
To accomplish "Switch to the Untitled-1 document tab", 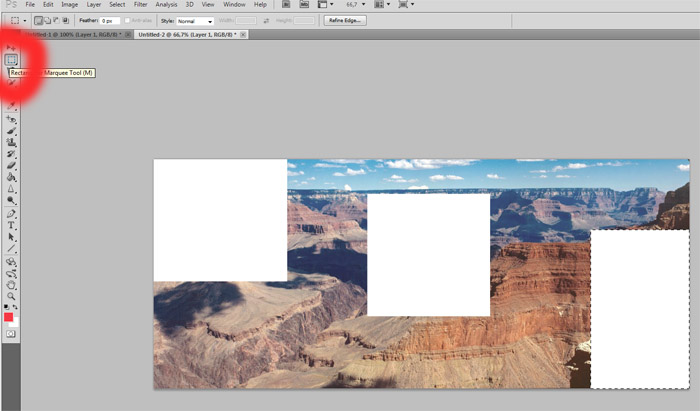I will click(x=74, y=34).
